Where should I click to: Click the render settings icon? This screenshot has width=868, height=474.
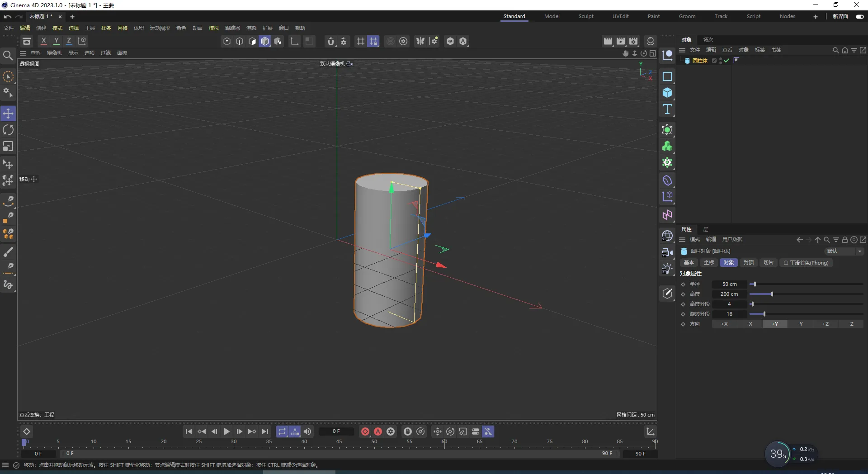[633, 41]
